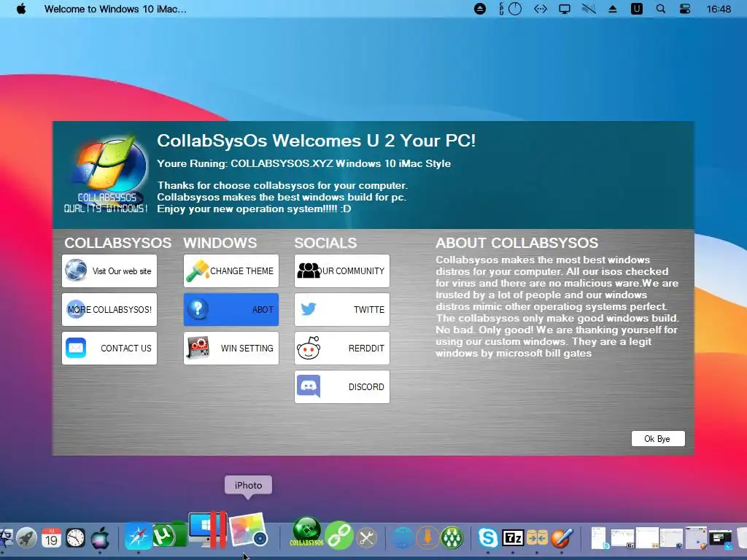This screenshot has height=560, width=747.
Task: Click the muted sound menu bar icon
Action: [589, 9]
